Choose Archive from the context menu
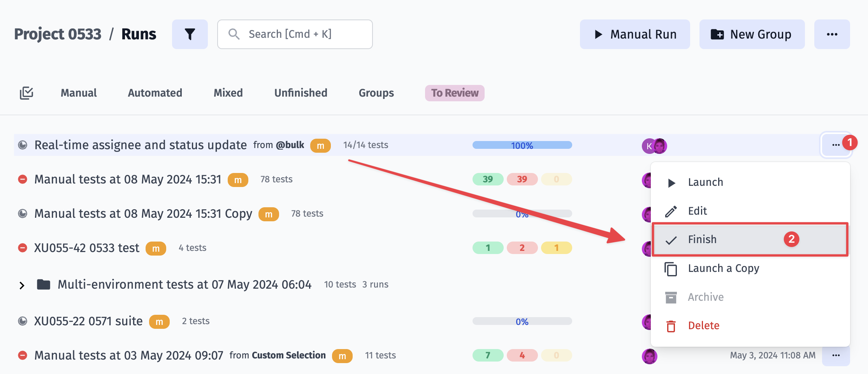 click(x=750, y=297)
